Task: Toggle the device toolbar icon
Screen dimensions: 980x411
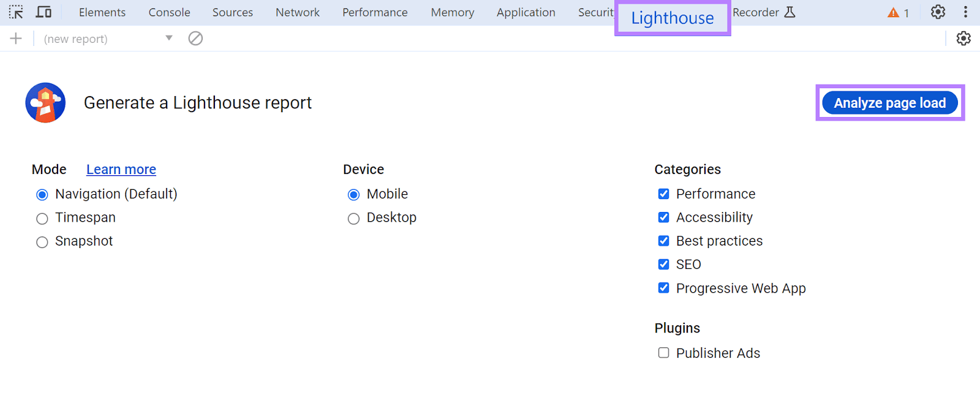Action: (x=43, y=12)
